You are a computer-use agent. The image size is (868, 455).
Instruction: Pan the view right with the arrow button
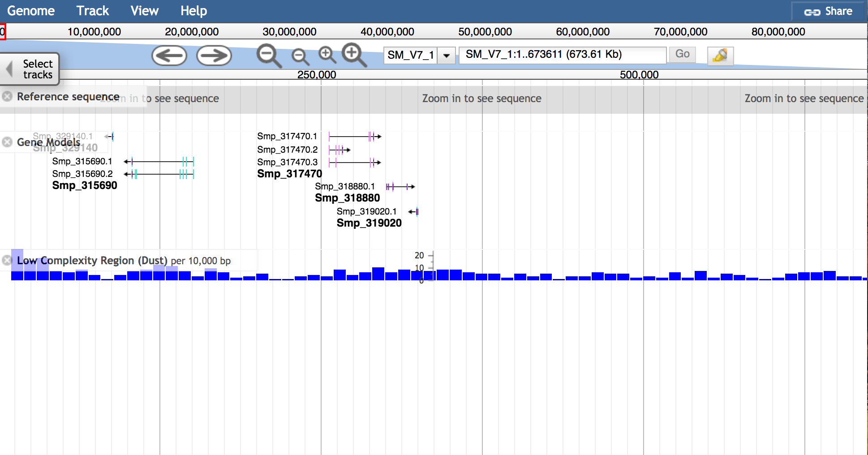(214, 56)
